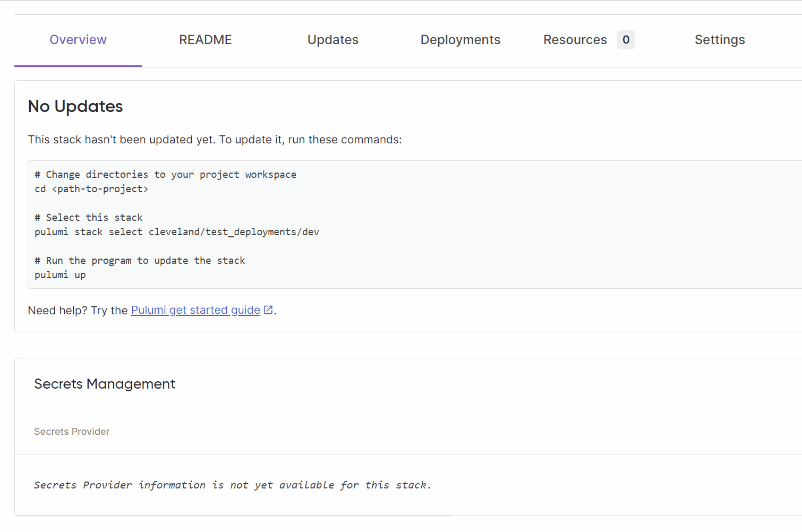Click the '# Change directories' comment line
This screenshot has height=532, width=802.
point(165,175)
